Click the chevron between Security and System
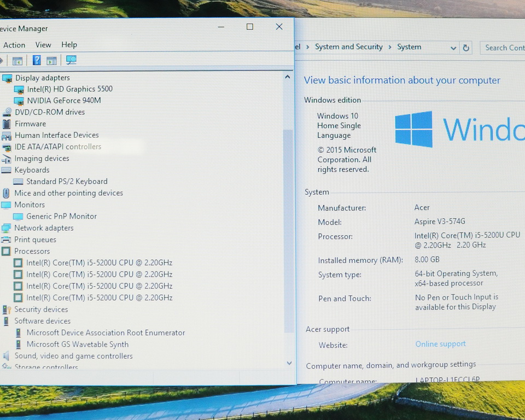525x420 pixels. click(x=390, y=47)
